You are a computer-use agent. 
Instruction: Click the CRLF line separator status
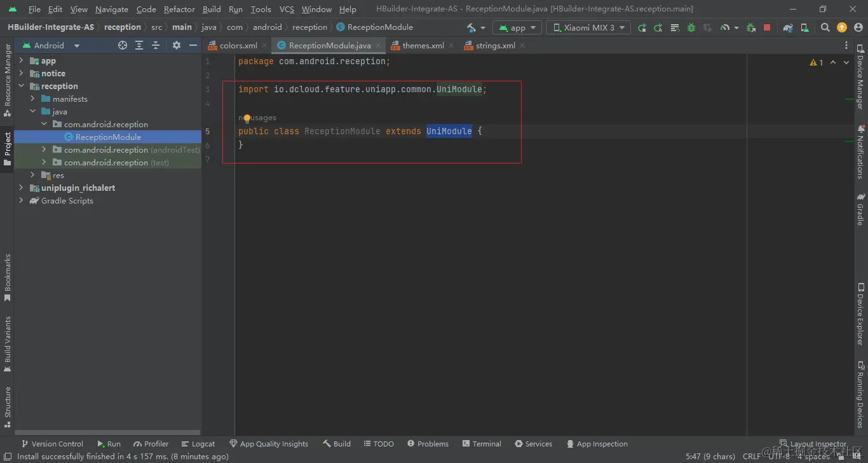click(x=751, y=457)
